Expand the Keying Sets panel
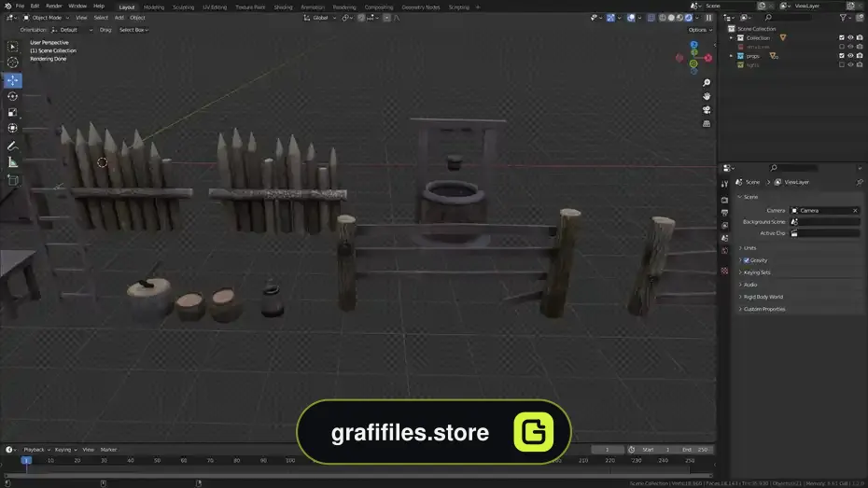The height and width of the screenshot is (488, 868). tap(757, 272)
